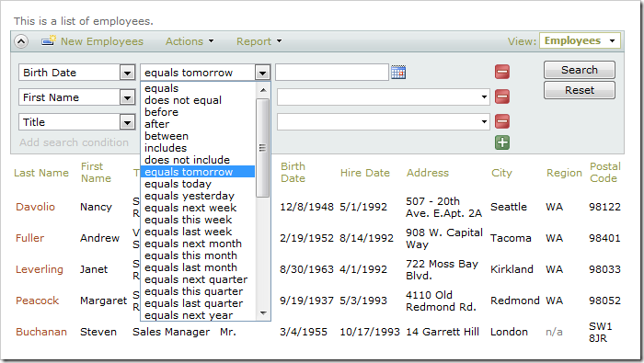Image resolution: width=644 pixels, height=363 pixels.
Task: Sort by Postal Code column header
Action: point(605,172)
